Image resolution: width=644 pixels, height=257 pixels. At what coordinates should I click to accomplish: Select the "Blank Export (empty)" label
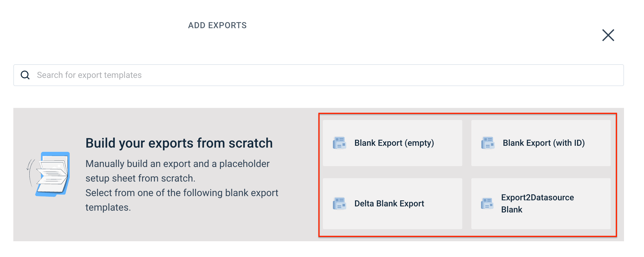click(394, 143)
